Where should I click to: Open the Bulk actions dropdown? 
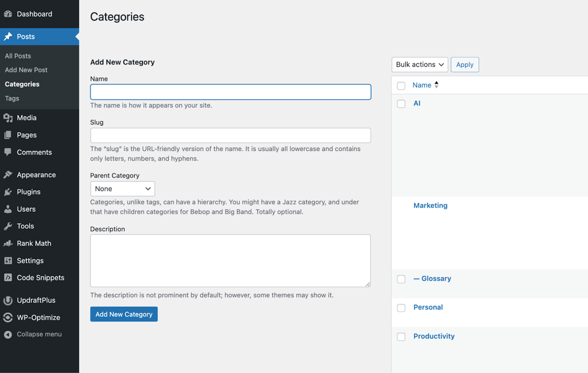click(x=419, y=64)
